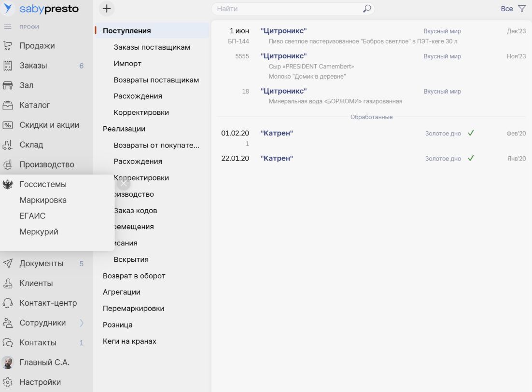Click Минеральная вода «БОРЖОМИ» item text
Image resolution: width=532 pixels, height=392 pixels.
point(335,101)
